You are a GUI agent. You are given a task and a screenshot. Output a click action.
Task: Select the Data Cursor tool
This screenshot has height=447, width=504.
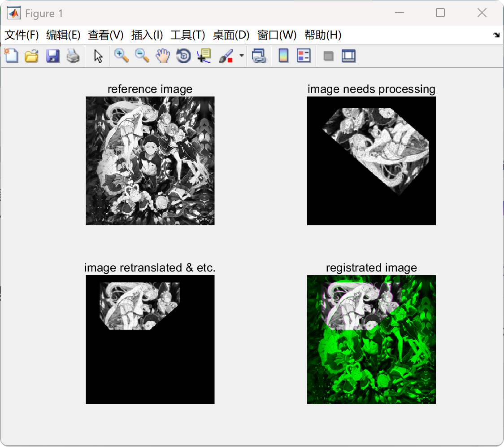pyautogui.click(x=204, y=56)
